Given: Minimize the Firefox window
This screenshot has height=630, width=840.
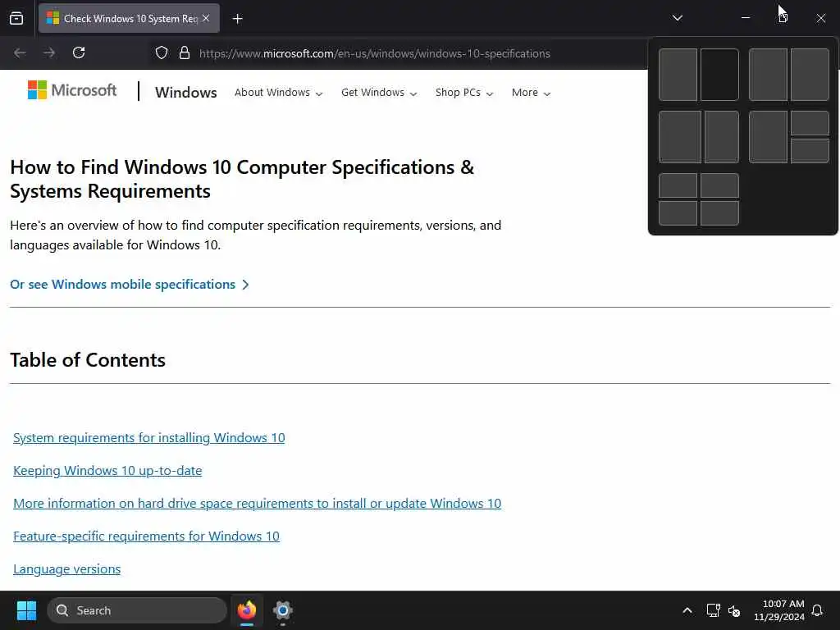Looking at the screenshot, I should (745, 18).
